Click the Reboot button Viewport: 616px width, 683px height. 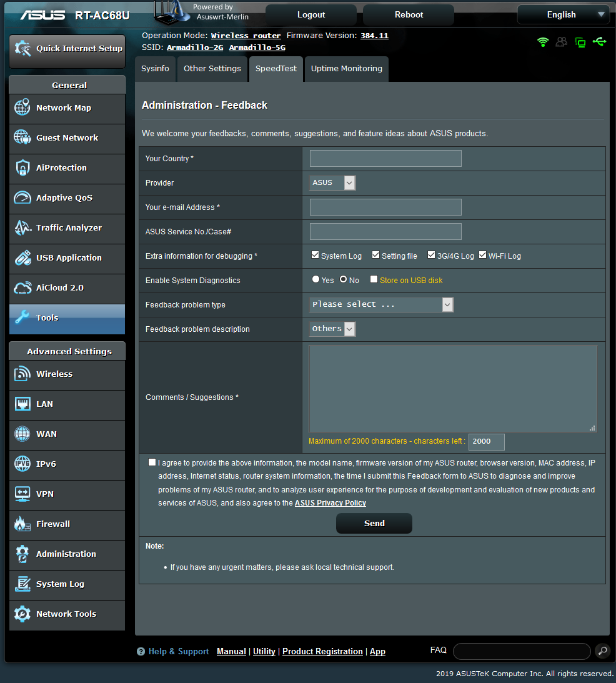click(409, 15)
